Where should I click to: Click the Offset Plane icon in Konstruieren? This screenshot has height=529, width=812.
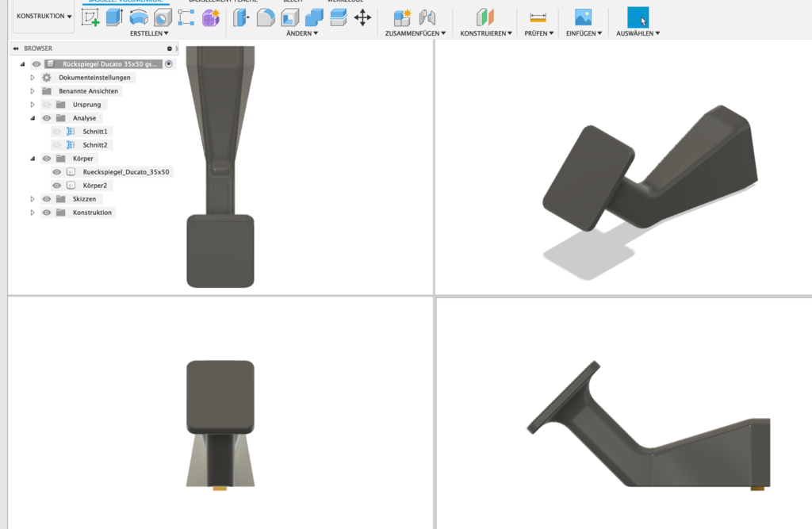coord(485,17)
